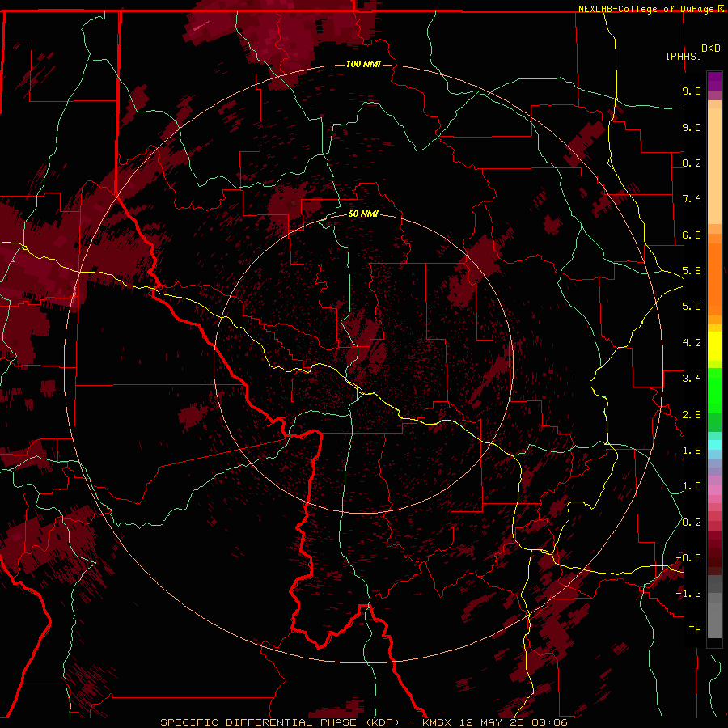This screenshot has height=728, width=728.
Task: Click the DKD units label above color bar
Action: 711,49
